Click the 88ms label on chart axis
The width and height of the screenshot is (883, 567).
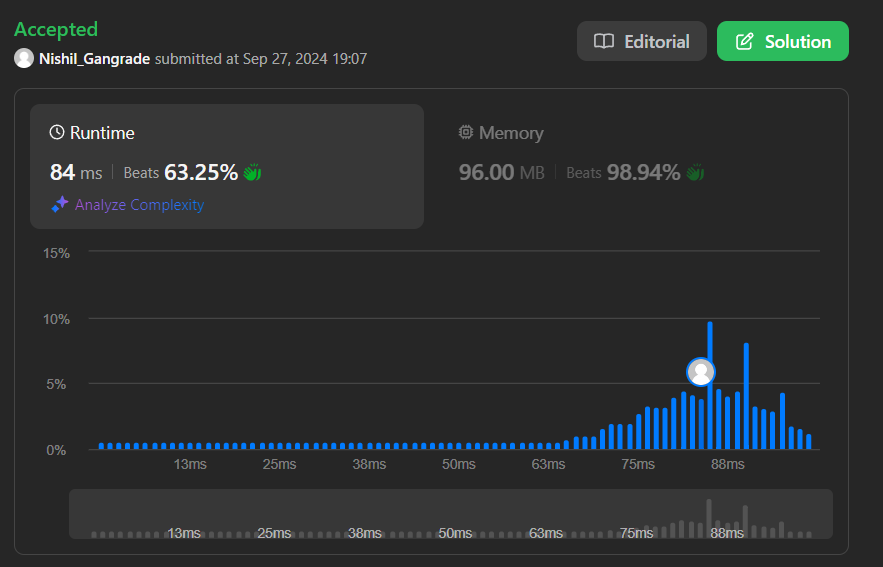[x=728, y=465]
